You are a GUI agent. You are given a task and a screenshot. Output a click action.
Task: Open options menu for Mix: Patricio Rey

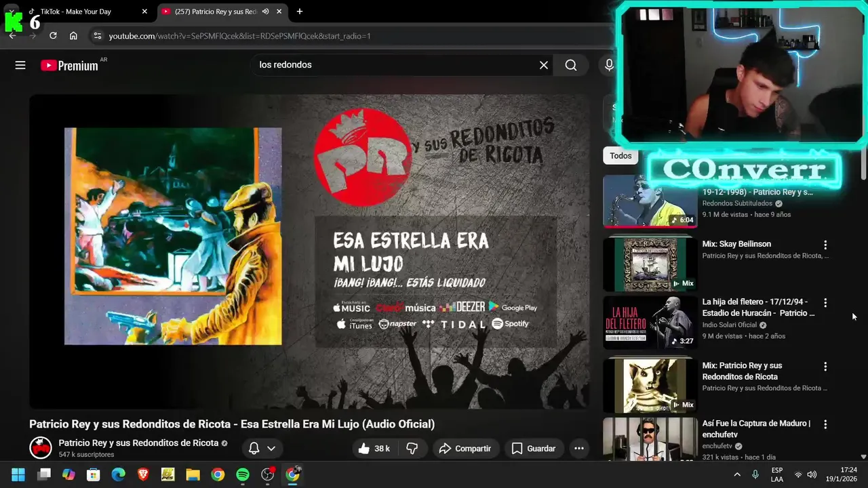tap(825, 367)
